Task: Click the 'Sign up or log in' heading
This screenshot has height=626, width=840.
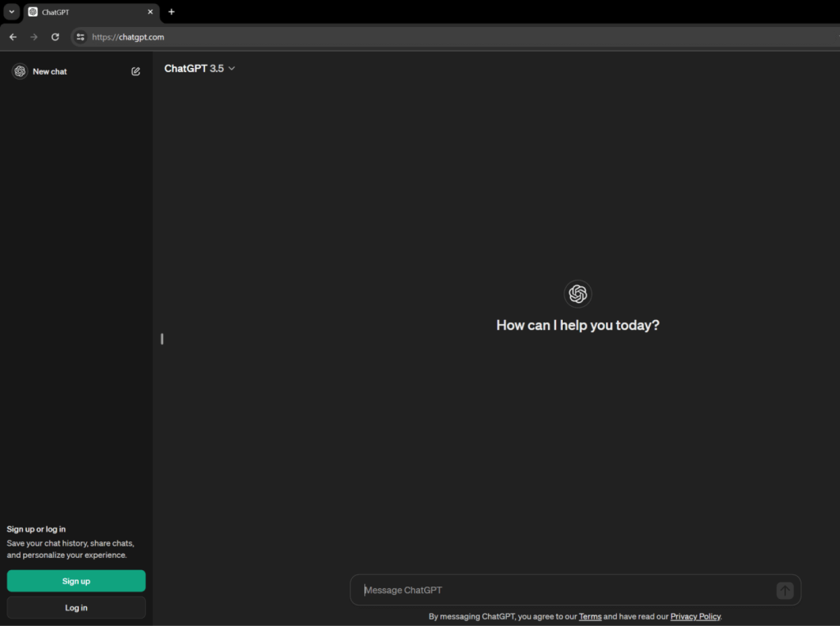Action: tap(36, 529)
